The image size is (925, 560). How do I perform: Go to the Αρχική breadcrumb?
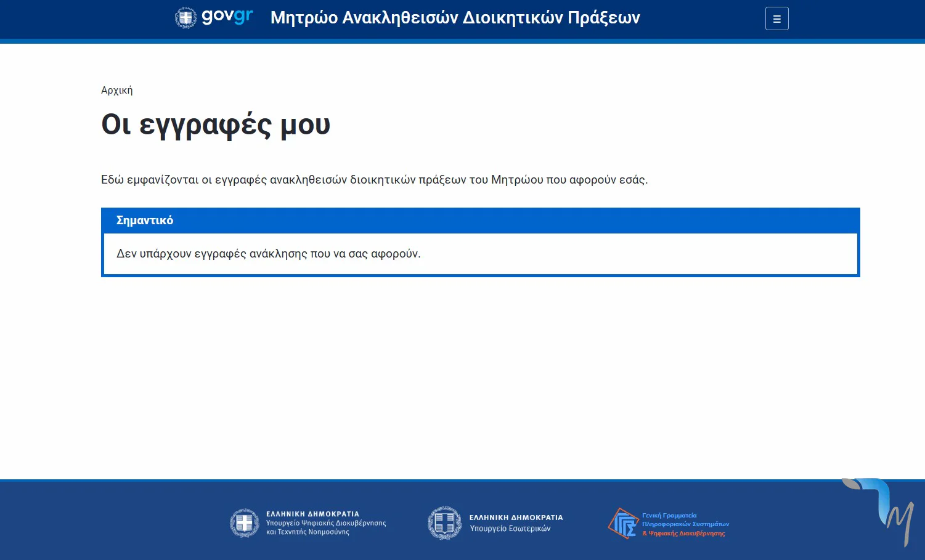pyautogui.click(x=117, y=90)
